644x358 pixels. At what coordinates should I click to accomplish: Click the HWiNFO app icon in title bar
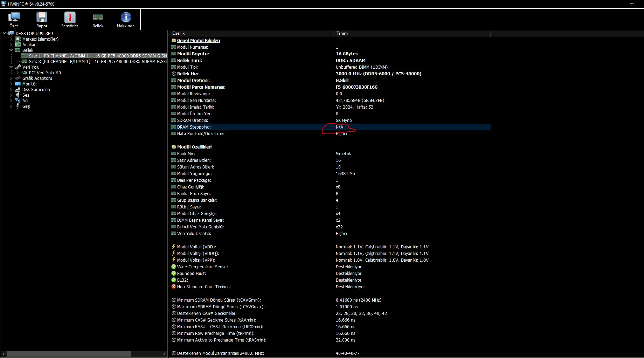[x=4, y=4]
